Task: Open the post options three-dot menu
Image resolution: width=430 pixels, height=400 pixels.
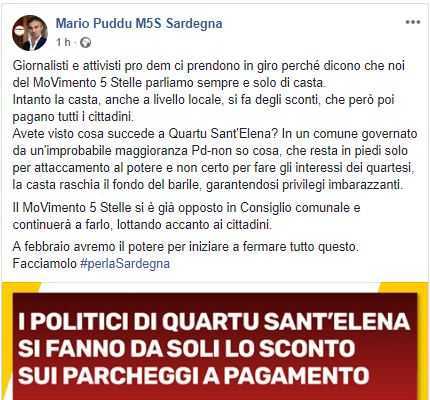Action: click(412, 22)
